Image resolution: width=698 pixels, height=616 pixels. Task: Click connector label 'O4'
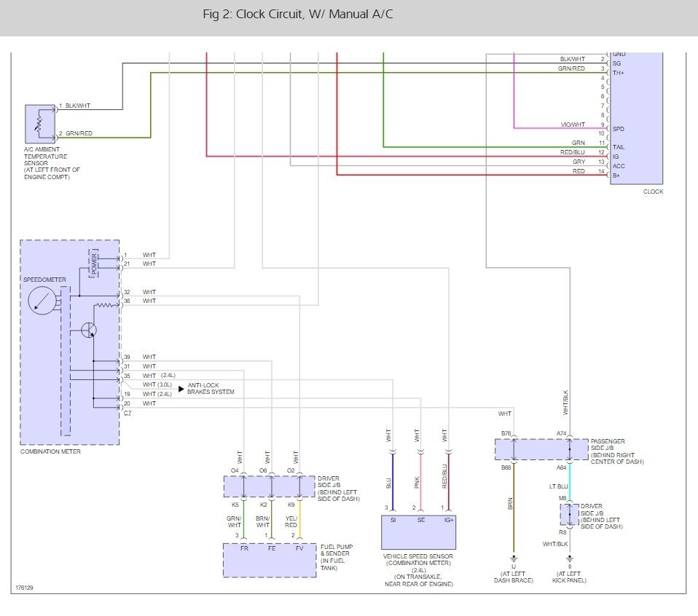pyautogui.click(x=235, y=470)
